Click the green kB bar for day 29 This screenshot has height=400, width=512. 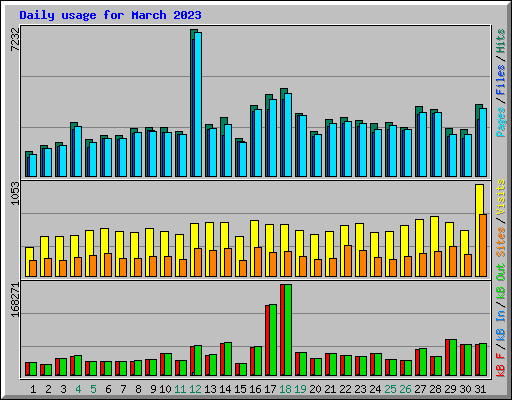pos(453,358)
